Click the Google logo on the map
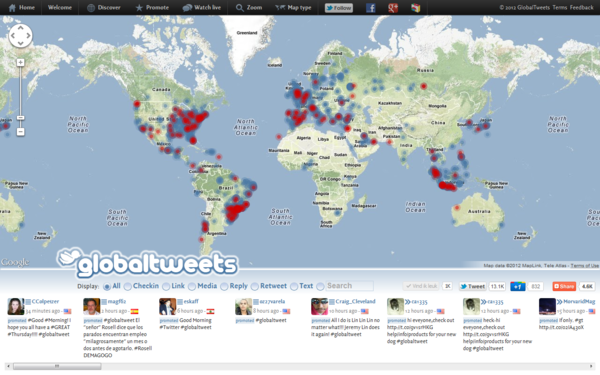The height and width of the screenshot is (375, 600). click(15, 262)
